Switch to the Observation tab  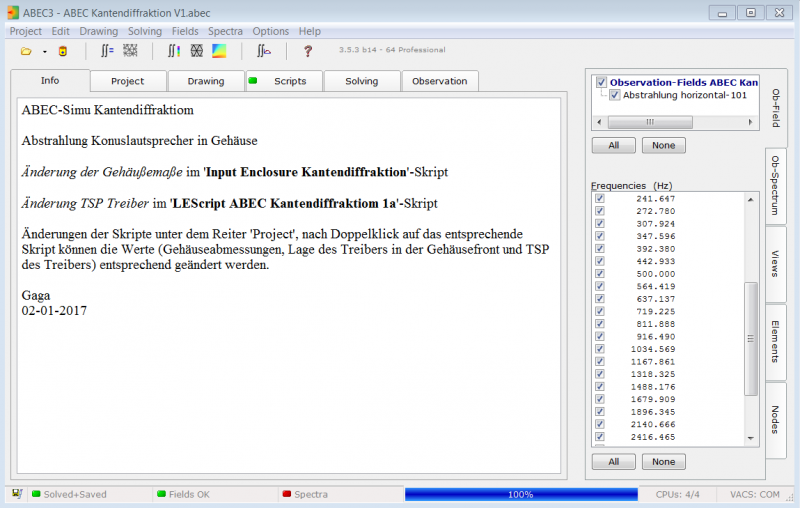[439, 81]
